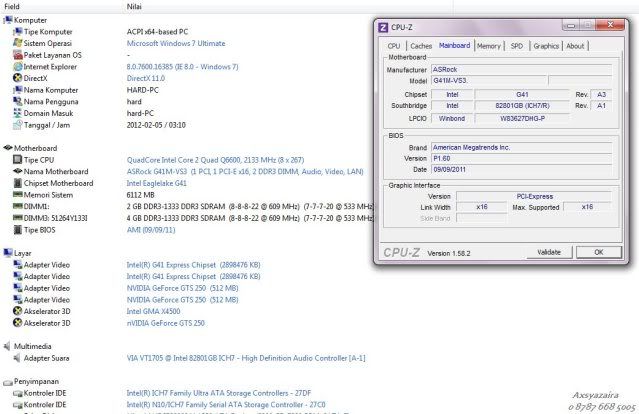Click the OK button in CPU-Z
This screenshot has width=639, height=414.
tap(599, 252)
